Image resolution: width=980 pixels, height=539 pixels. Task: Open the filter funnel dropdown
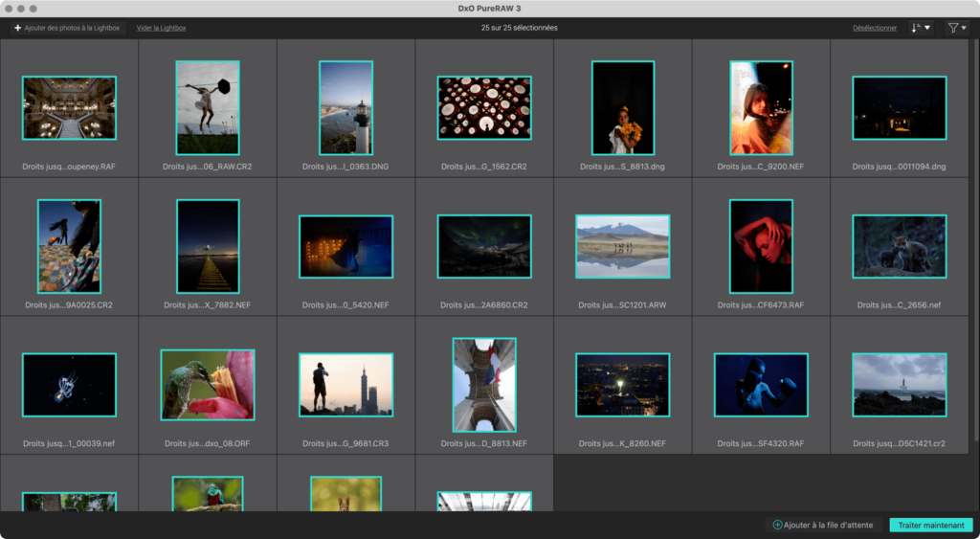point(957,28)
